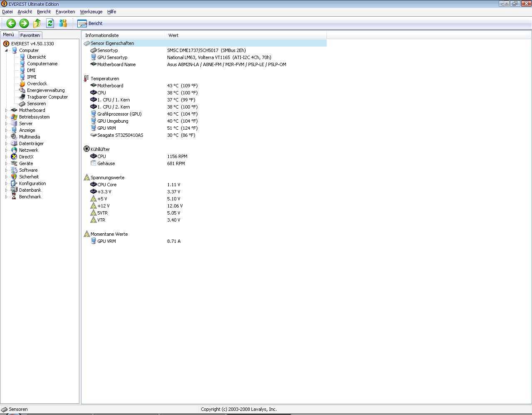532x415 pixels.
Task: Expand the Anzeige tree node
Action: 7,130
